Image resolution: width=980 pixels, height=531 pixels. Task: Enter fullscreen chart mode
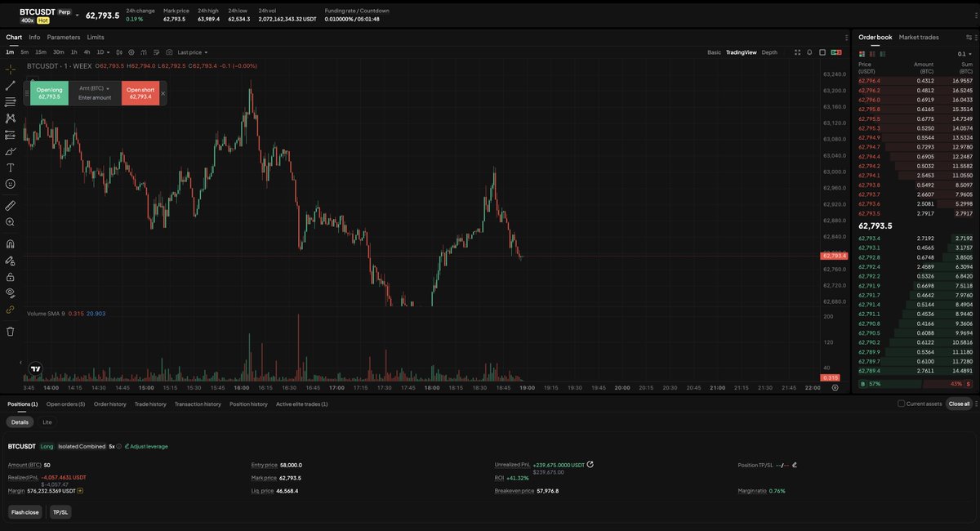pyautogui.click(x=797, y=52)
